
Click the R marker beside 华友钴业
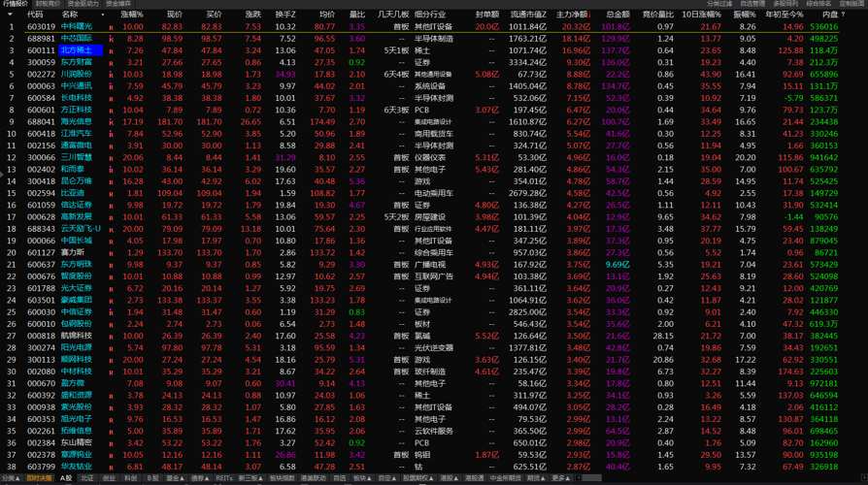(112, 468)
